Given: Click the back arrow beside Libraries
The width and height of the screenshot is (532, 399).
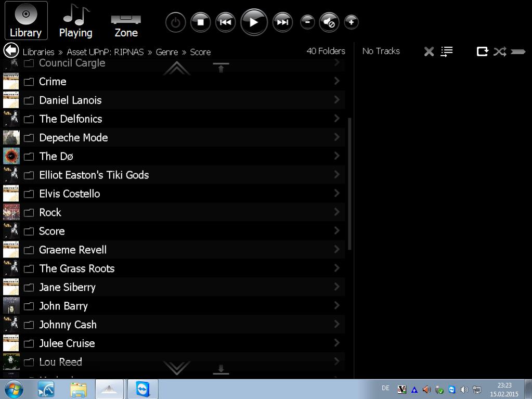Looking at the screenshot, I should pyautogui.click(x=11, y=51).
